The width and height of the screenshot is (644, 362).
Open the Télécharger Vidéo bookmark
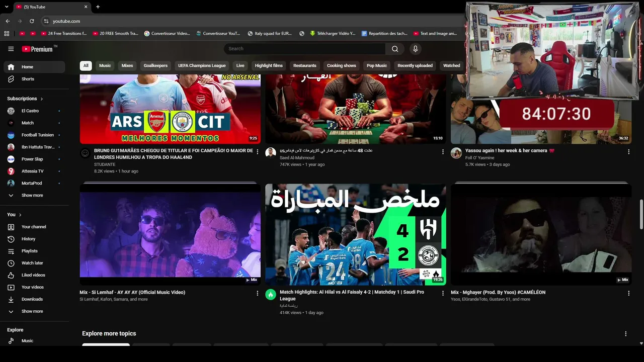coord(333,34)
